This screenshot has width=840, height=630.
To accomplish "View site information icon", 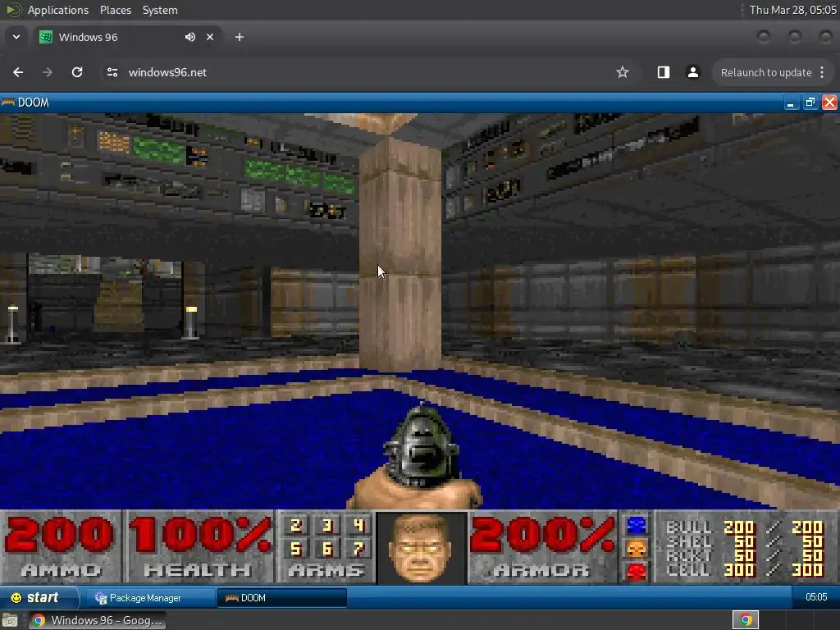I will 112,72.
